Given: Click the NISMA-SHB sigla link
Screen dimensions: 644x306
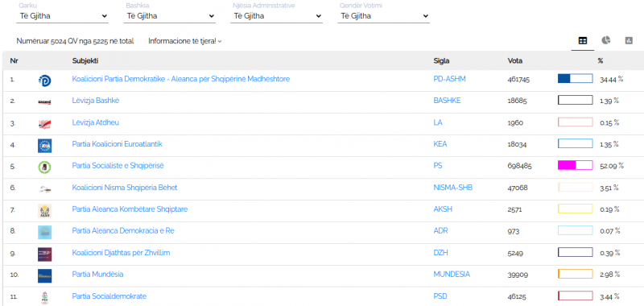Looking at the screenshot, I should [453, 188].
